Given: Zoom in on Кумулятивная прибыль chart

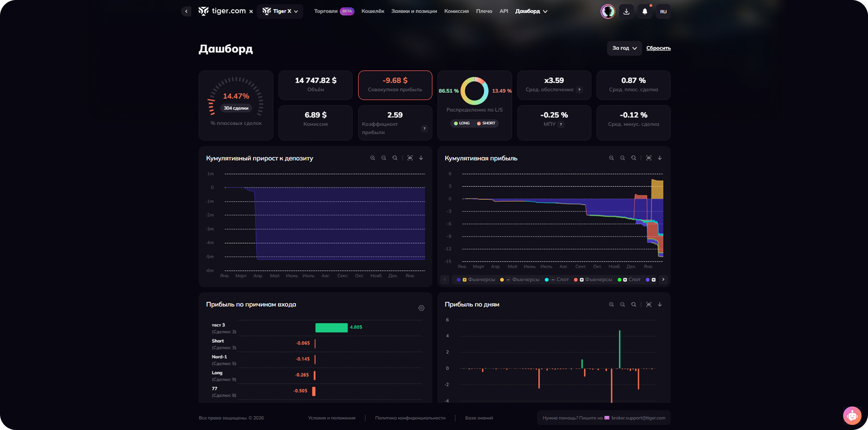Looking at the screenshot, I should click(x=611, y=158).
